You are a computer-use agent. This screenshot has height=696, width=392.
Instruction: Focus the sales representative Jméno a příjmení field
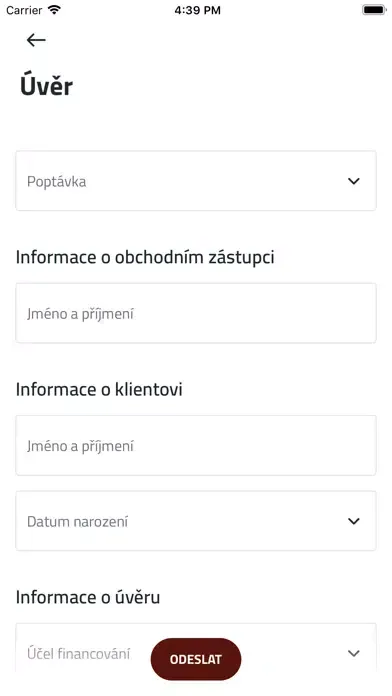[196, 313]
